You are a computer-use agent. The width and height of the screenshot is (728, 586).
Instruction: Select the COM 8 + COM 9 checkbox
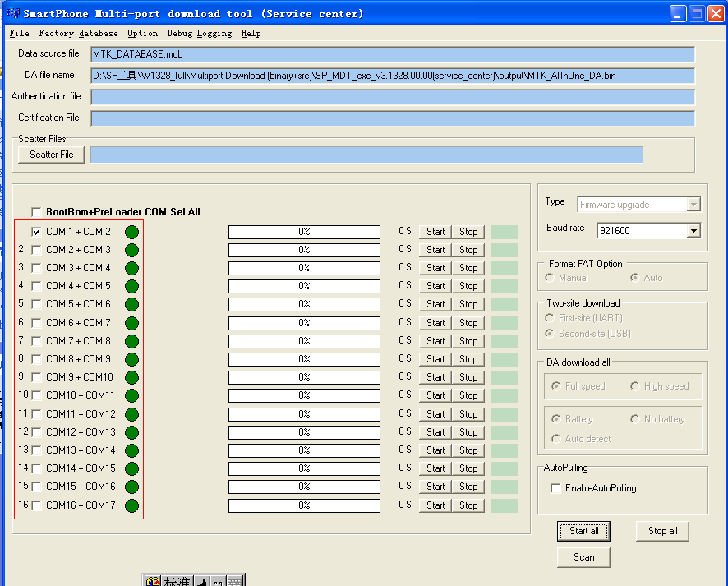[x=36, y=359]
